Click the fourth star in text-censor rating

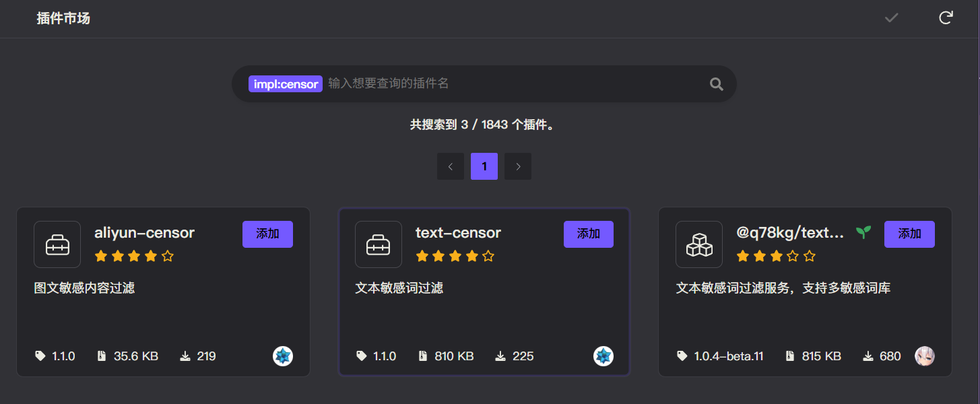[471, 256]
